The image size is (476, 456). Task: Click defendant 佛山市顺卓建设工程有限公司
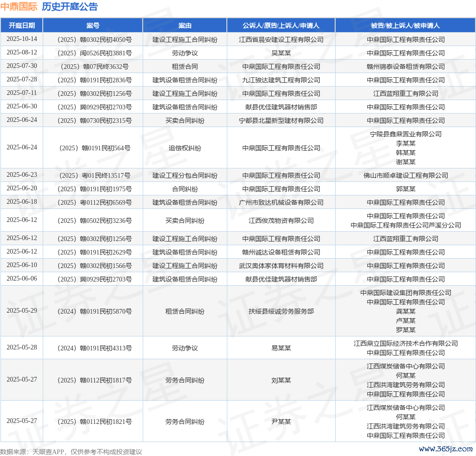405,175
